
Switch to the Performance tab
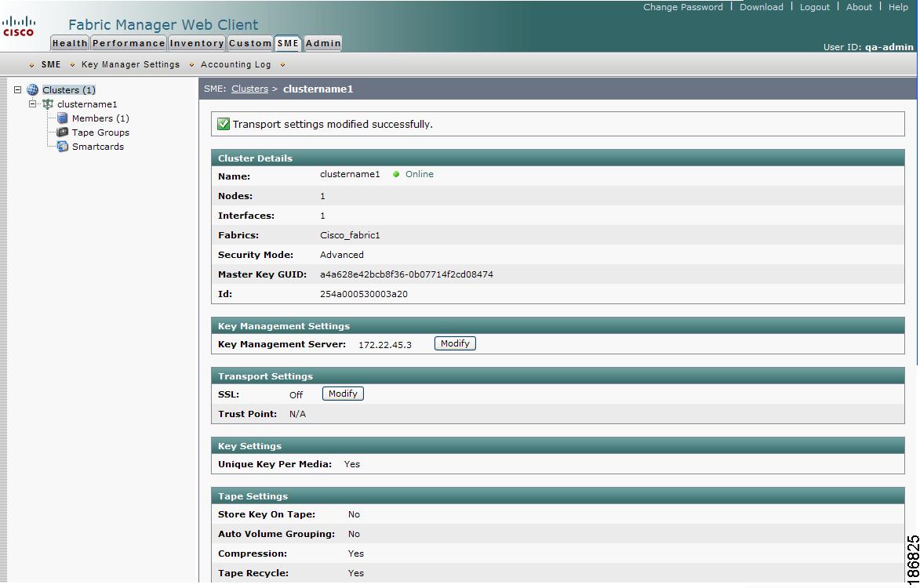coord(129,43)
